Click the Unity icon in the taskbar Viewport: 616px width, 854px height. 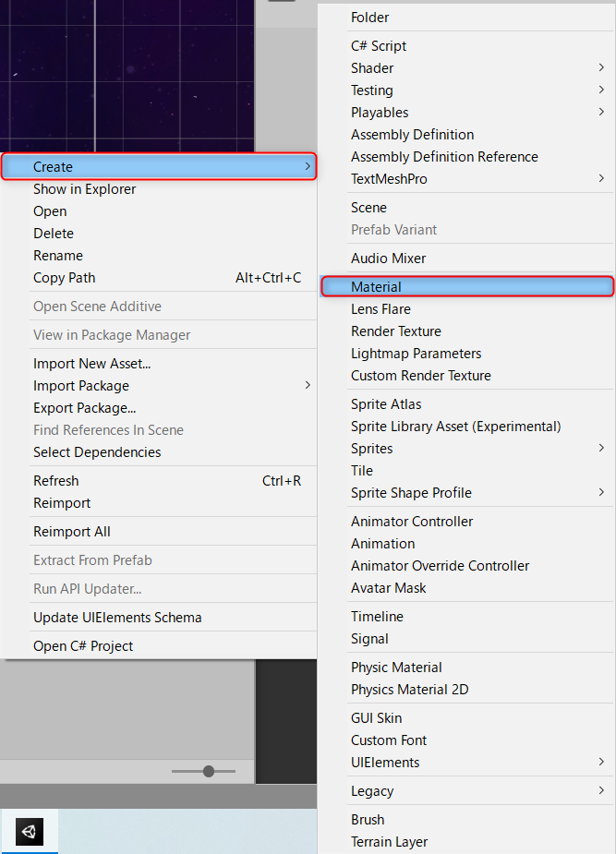[30, 831]
